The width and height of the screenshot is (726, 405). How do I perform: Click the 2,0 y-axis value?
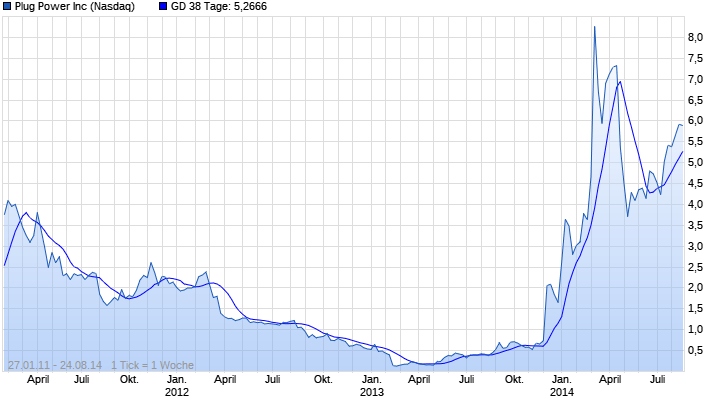point(695,287)
